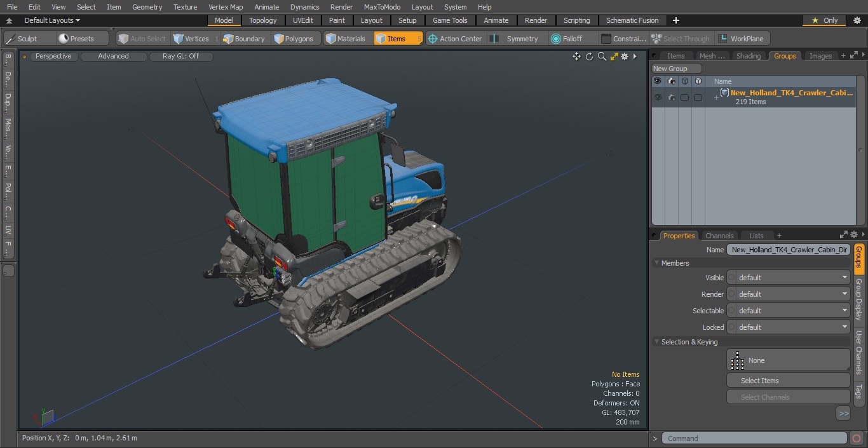Image resolution: width=868 pixels, height=448 pixels.
Task: Open the WorkPlane options
Action: tap(742, 39)
